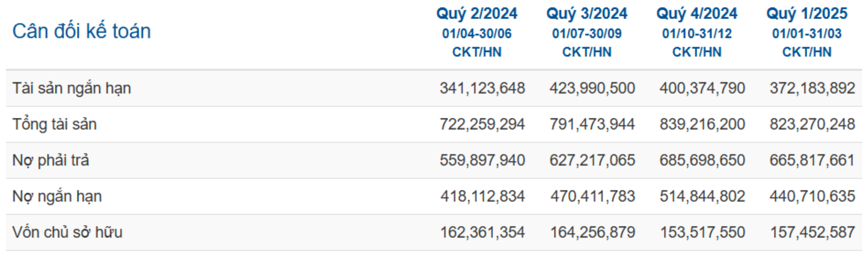Click the Nợ ngắn hạn row label

(57, 196)
